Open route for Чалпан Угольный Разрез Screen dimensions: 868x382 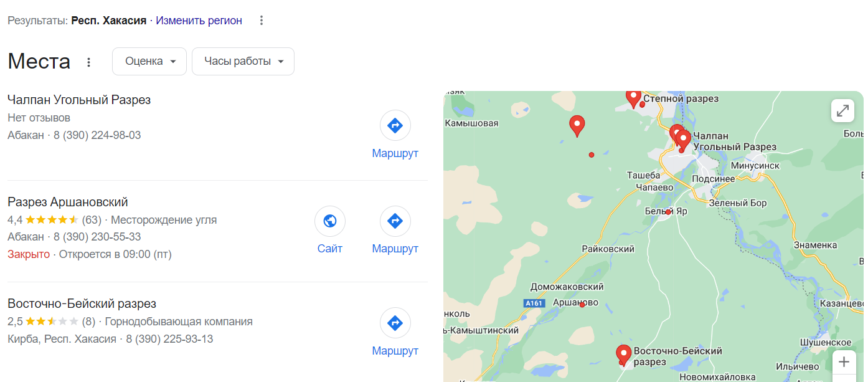(x=395, y=125)
